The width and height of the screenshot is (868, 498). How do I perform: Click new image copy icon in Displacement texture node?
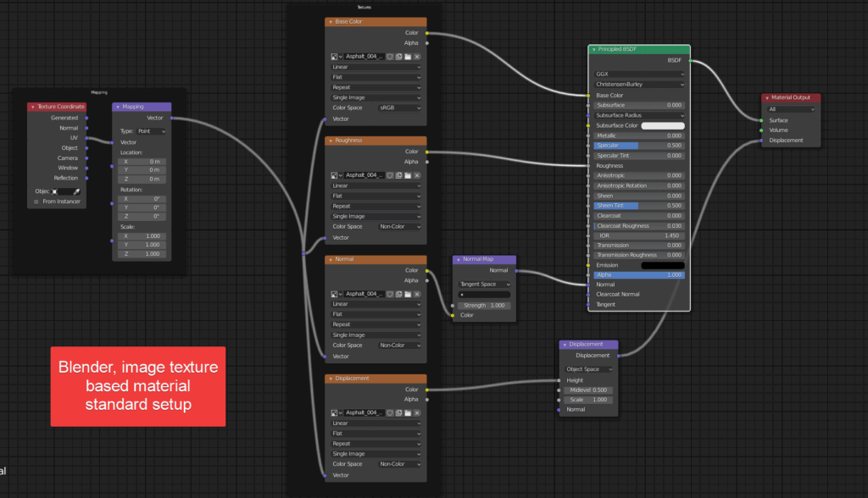click(x=399, y=412)
